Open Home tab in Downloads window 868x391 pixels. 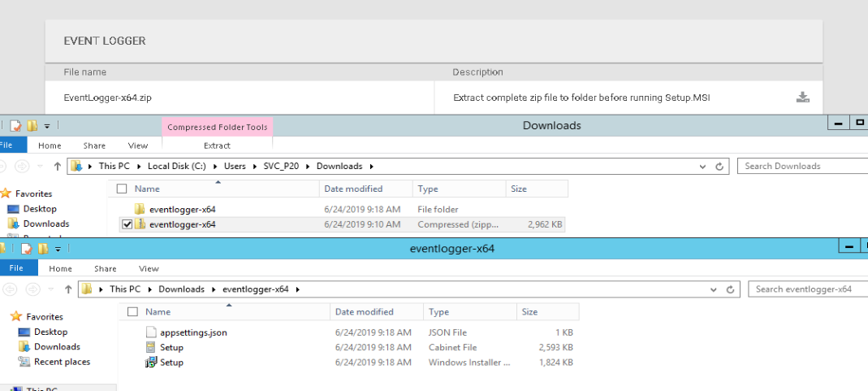pos(50,146)
